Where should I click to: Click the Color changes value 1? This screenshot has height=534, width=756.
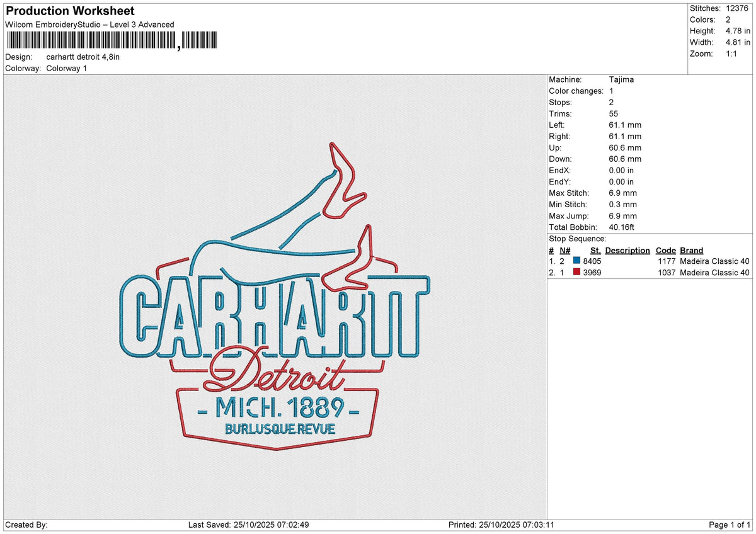[x=612, y=91]
